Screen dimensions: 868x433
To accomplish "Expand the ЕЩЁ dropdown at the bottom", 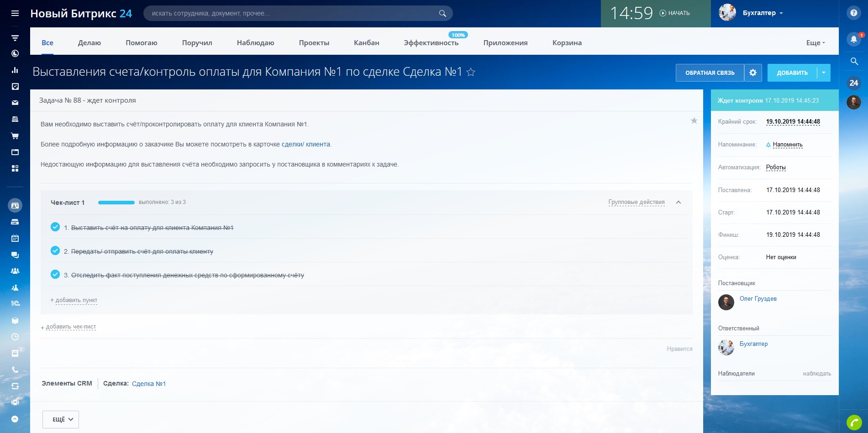I will [61, 419].
